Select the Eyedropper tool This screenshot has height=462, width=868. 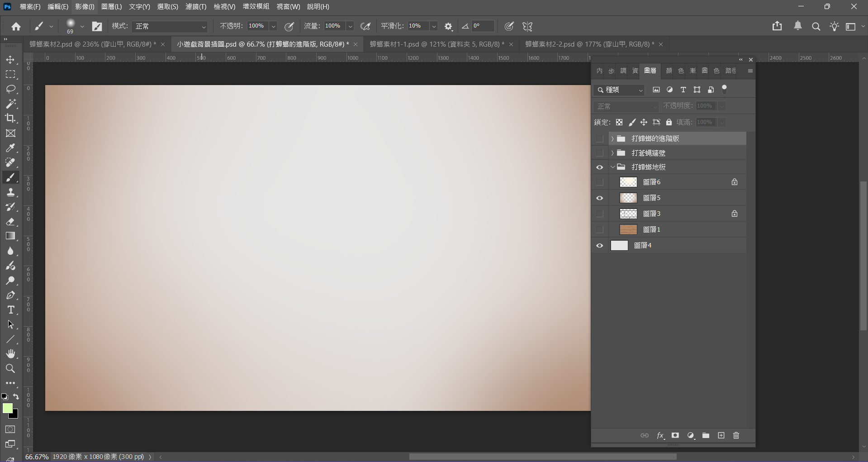pos(10,148)
